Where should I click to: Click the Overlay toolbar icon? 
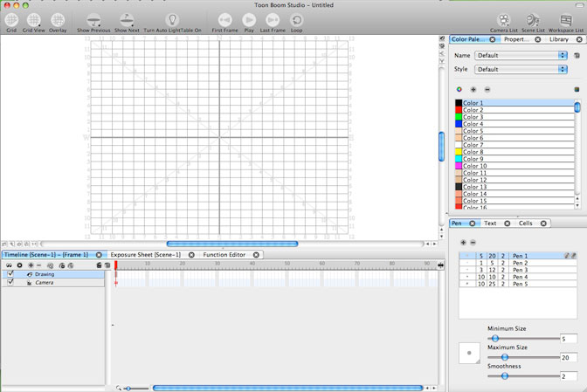(x=58, y=18)
